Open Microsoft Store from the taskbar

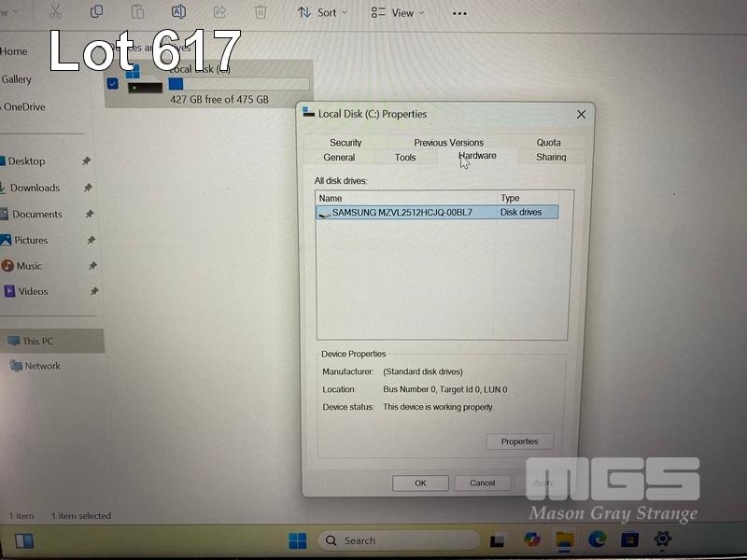(629, 539)
